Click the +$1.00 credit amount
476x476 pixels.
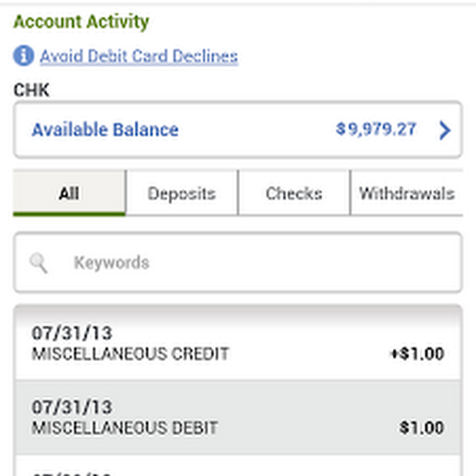[x=417, y=354]
